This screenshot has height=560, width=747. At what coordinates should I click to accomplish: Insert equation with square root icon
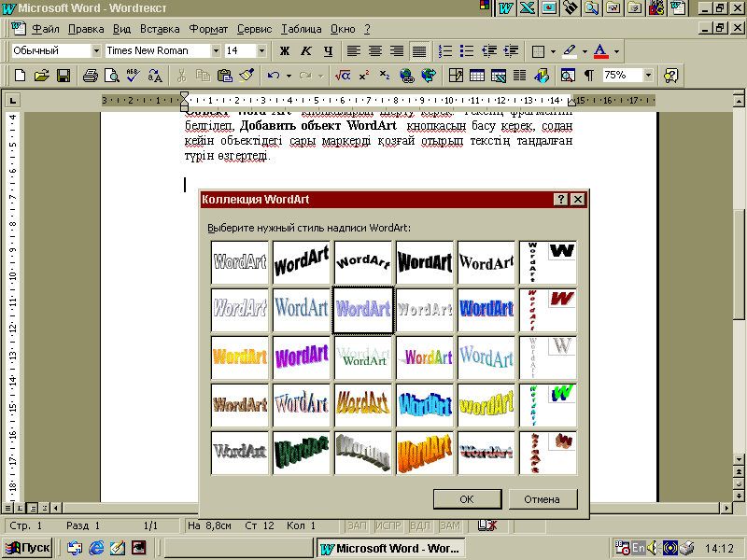(343, 76)
